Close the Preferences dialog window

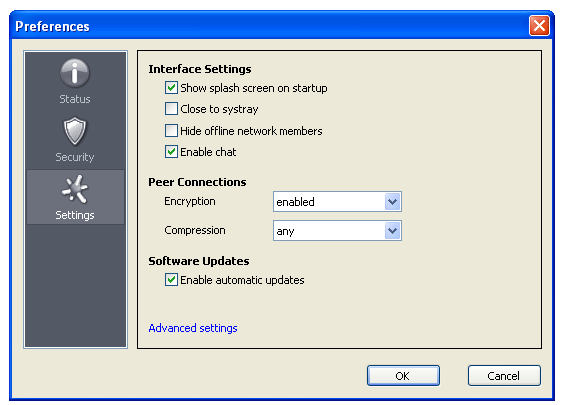pos(539,26)
